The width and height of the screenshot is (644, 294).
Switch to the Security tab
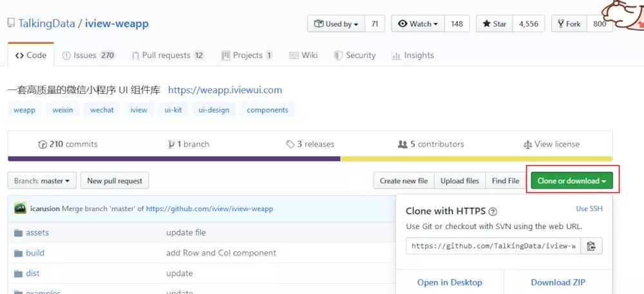click(x=354, y=55)
